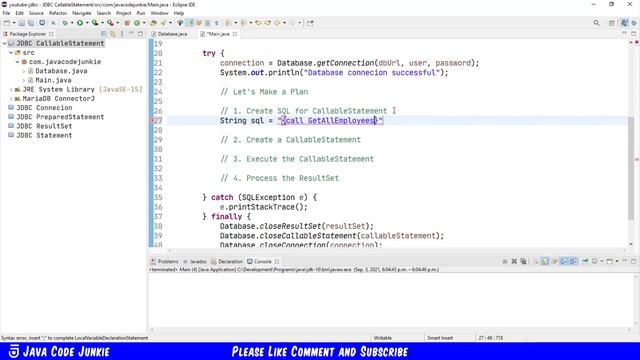Click the Terminate icon in Console

(x=505, y=261)
